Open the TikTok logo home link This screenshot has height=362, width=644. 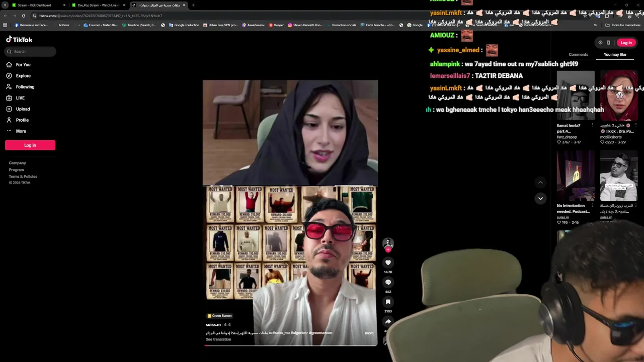[19, 39]
